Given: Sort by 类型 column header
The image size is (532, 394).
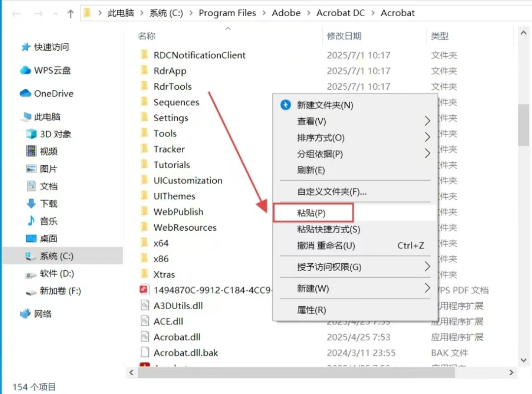Looking at the screenshot, I should coord(440,36).
